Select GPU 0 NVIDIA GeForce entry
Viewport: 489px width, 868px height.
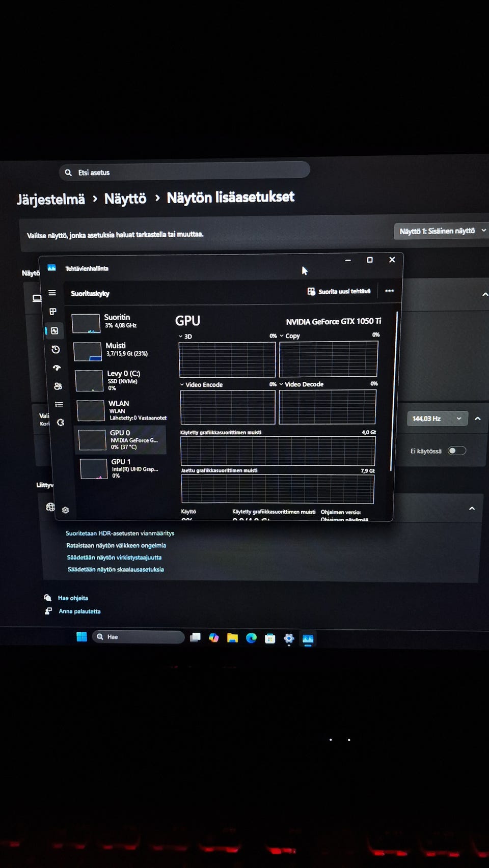coord(121,440)
